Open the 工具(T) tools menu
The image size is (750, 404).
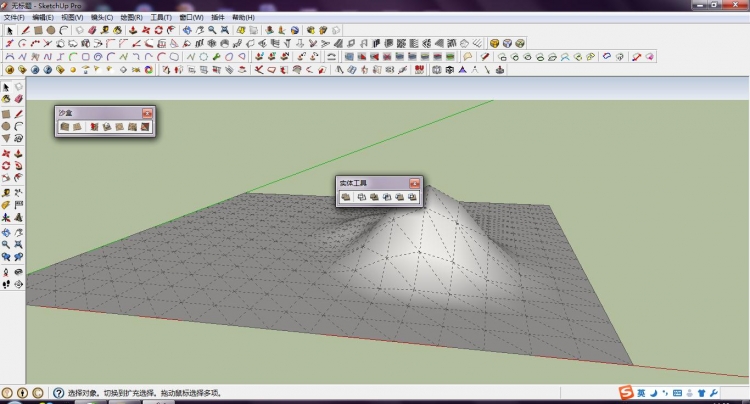tap(161, 18)
